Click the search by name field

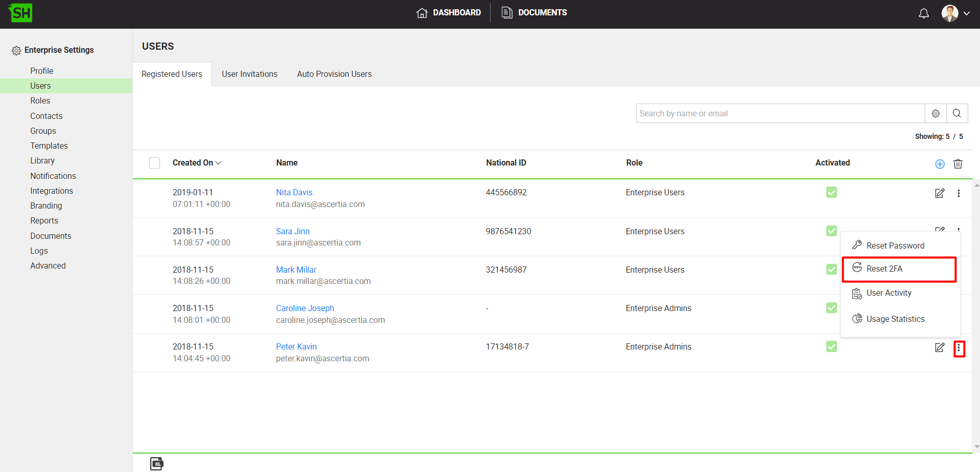coord(779,113)
